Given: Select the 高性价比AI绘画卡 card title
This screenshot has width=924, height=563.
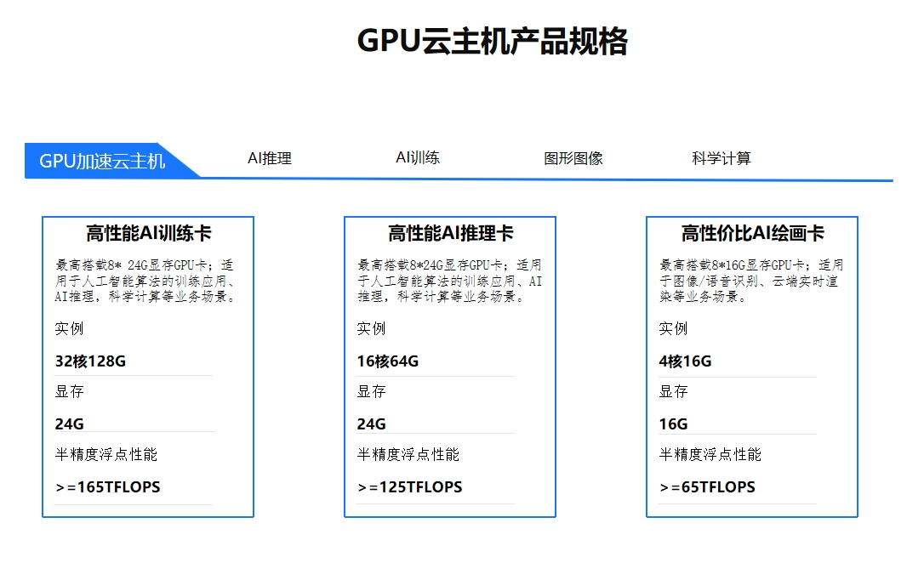Looking at the screenshot, I should [752, 233].
